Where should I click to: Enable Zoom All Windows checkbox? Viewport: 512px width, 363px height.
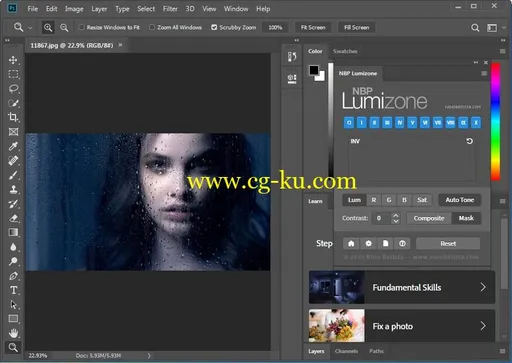[152, 27]
